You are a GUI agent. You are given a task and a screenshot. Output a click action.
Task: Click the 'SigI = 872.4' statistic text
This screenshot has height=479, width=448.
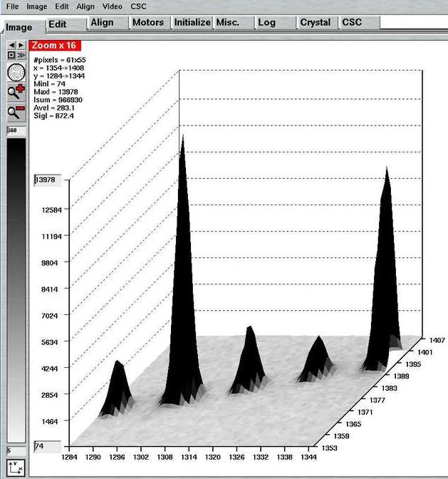coord(53,115)
